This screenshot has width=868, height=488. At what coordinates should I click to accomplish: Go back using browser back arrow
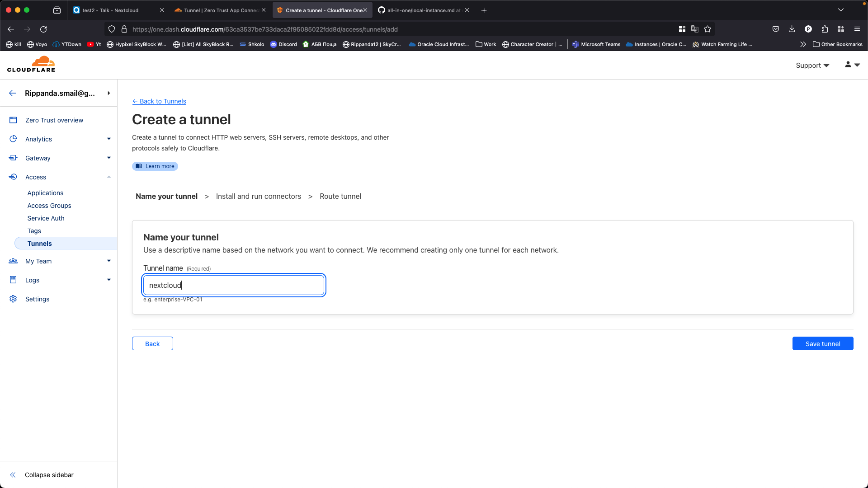tap(11, 29)
